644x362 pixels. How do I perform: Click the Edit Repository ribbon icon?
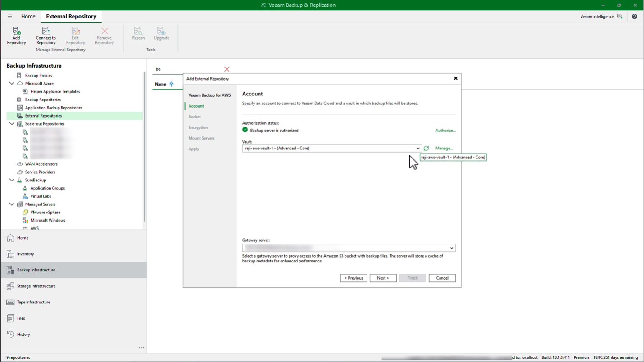click(x=75, y=36)
